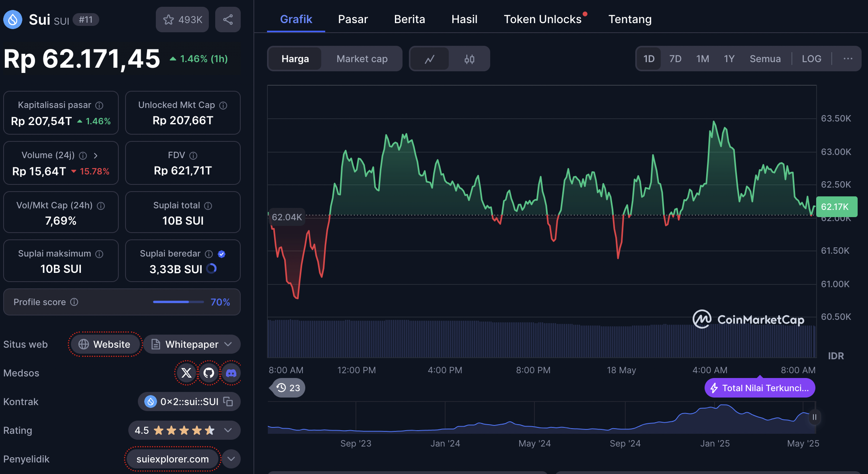Click the Total Nilai Terkunci purple button
This screenshot has height=474, width=868.
[x=760, y=388]
